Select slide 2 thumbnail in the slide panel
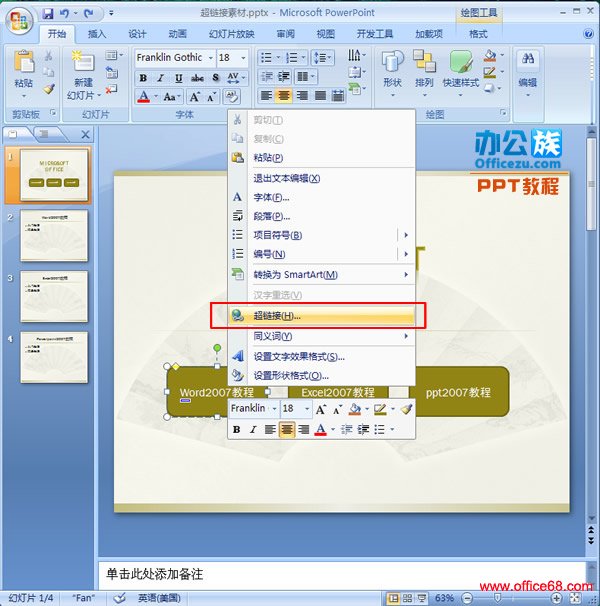The height and width of the screenshot is (606, 600). 54,236
